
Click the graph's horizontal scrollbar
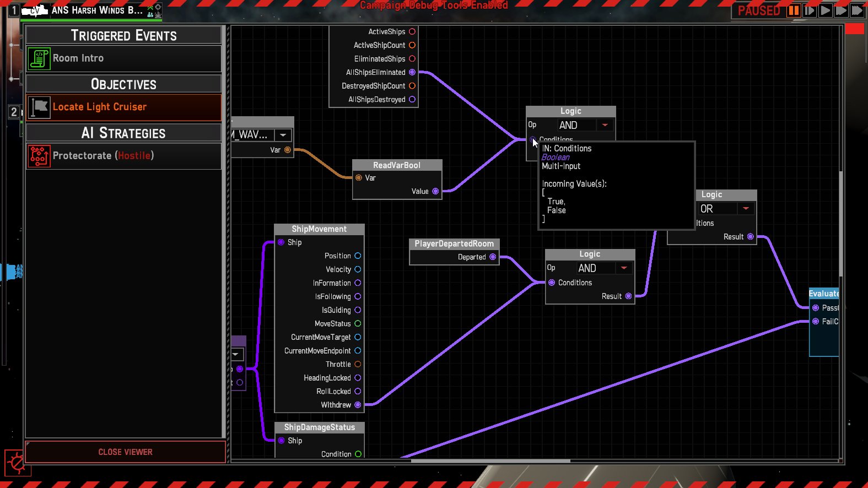(490, 460)
